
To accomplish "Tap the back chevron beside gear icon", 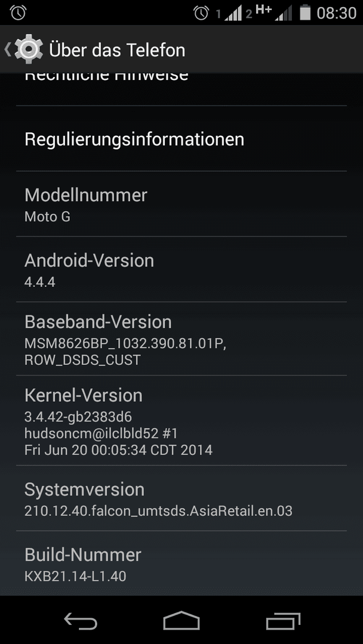I will click(7, 49).
